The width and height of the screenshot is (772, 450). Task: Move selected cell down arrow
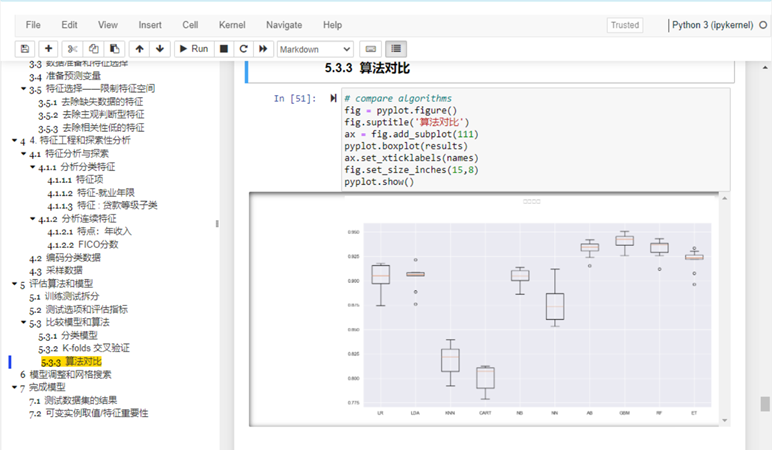point(160,48)
